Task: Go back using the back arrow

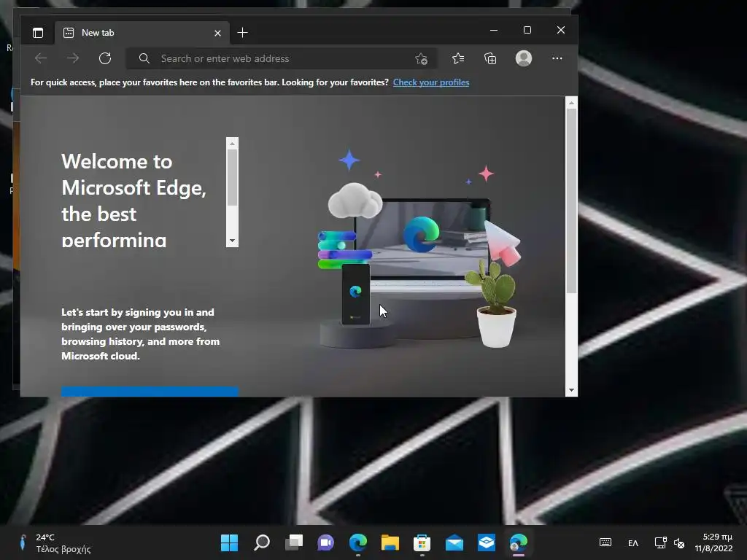Action: (x=41, y=58)
